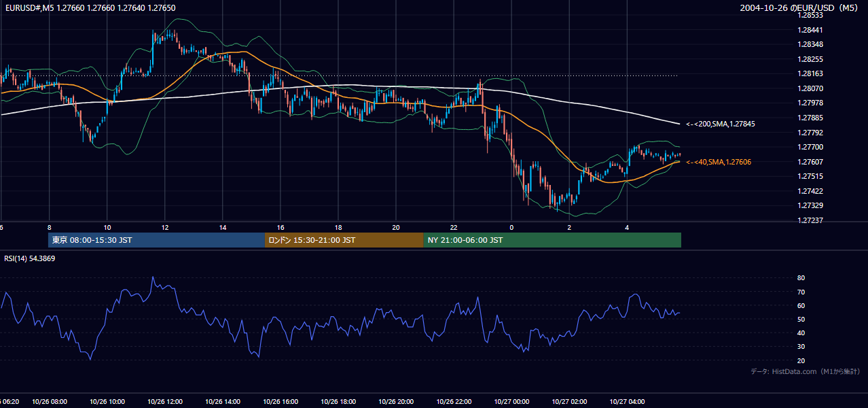Click price axis value 1.27792

tap(811, 133)
